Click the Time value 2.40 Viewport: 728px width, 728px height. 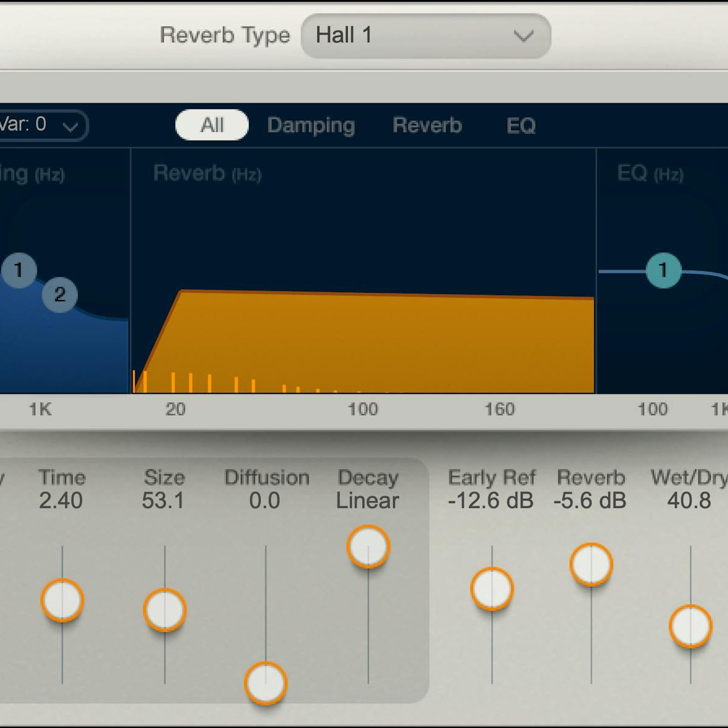[x=62, y=500]
